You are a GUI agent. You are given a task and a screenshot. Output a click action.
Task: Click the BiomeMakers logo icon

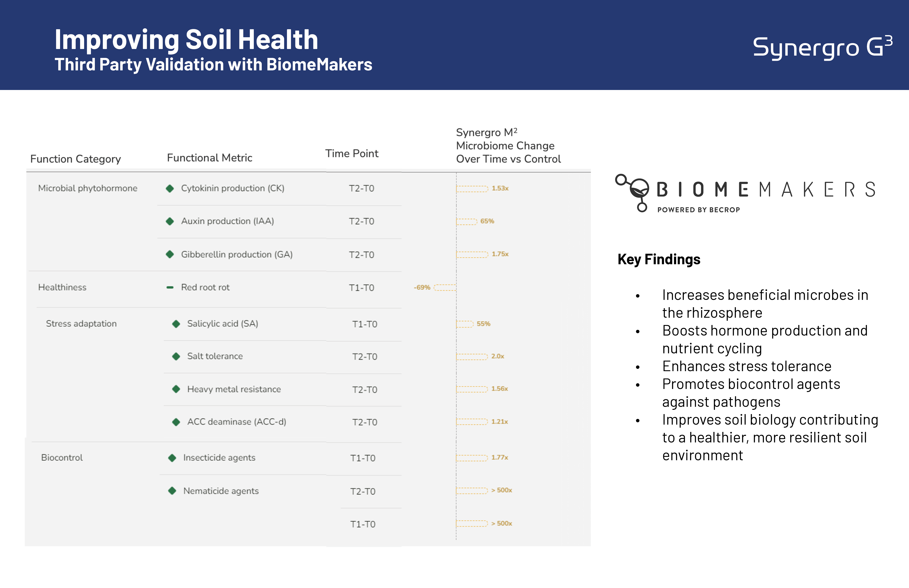pyautogui.click(x=632, y=193)
